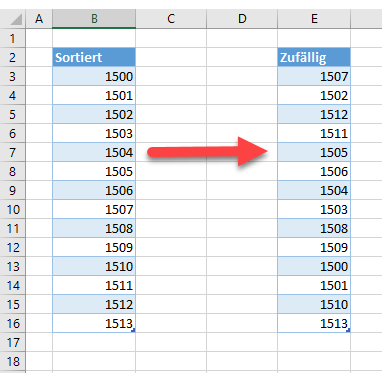Click the Sortiert header cell
Screen dimensions: 389x391
coord(94,57)
